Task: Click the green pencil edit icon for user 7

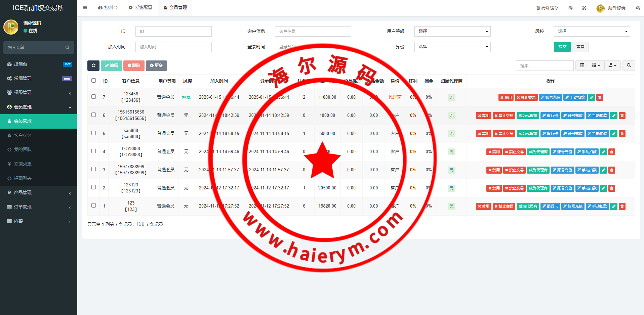Action: tap(592, 97)
